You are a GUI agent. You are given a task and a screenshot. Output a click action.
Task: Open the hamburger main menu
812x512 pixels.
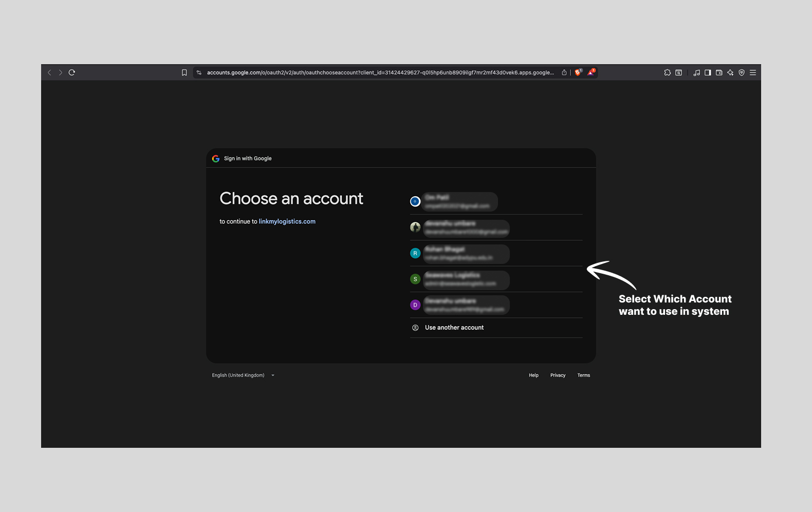point(753,72)
